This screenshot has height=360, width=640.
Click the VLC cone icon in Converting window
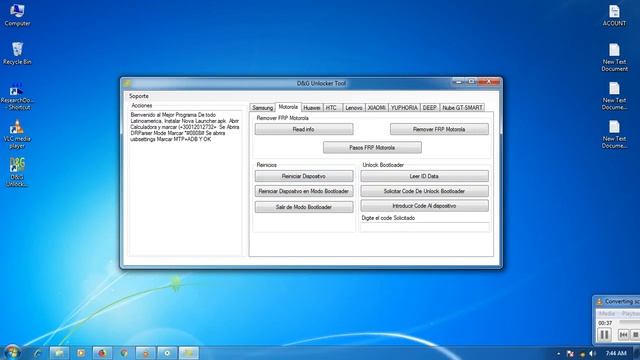[599, 302]
